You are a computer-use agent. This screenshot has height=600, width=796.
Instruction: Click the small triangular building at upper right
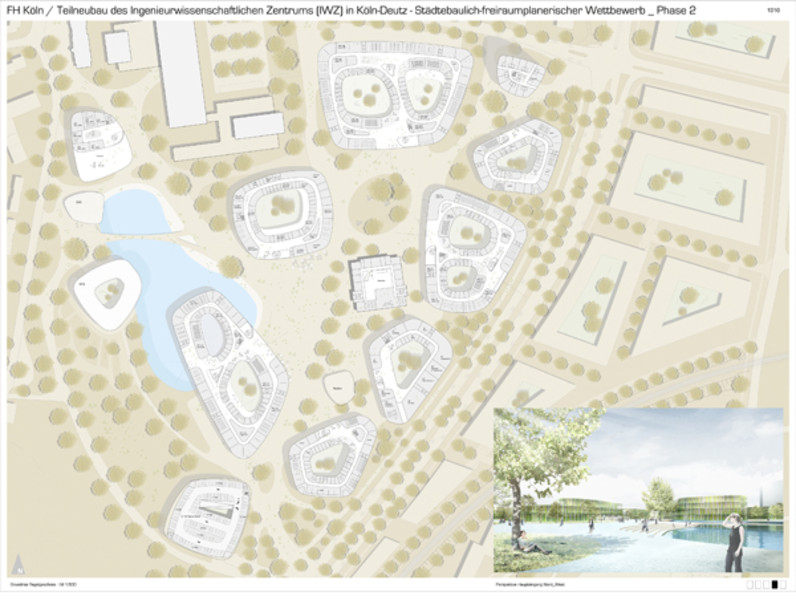click(x=517, y=70)
